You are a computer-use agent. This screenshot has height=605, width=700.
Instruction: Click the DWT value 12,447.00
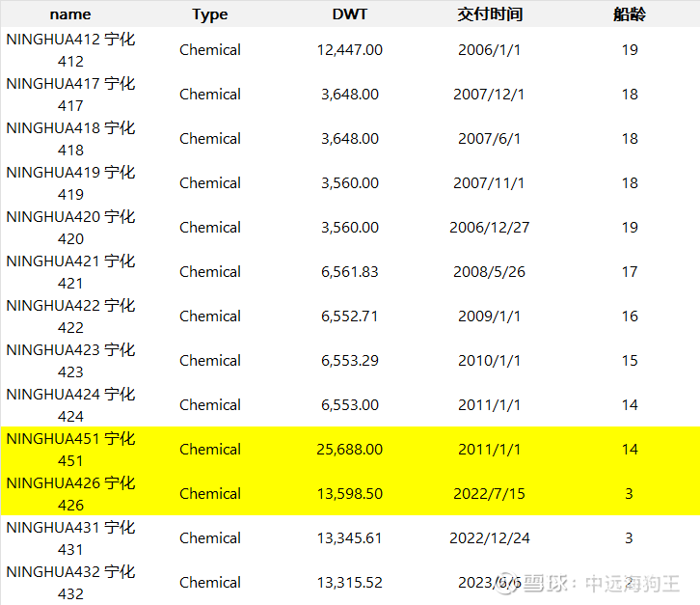pyautogui.click(x=349, y=50)
